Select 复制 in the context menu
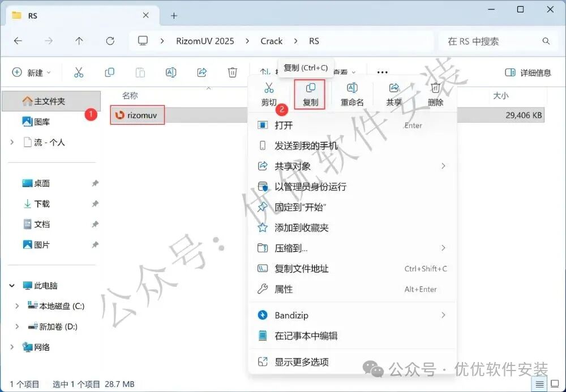The height and width of the screenshot is (392, 566). (310, 94)
